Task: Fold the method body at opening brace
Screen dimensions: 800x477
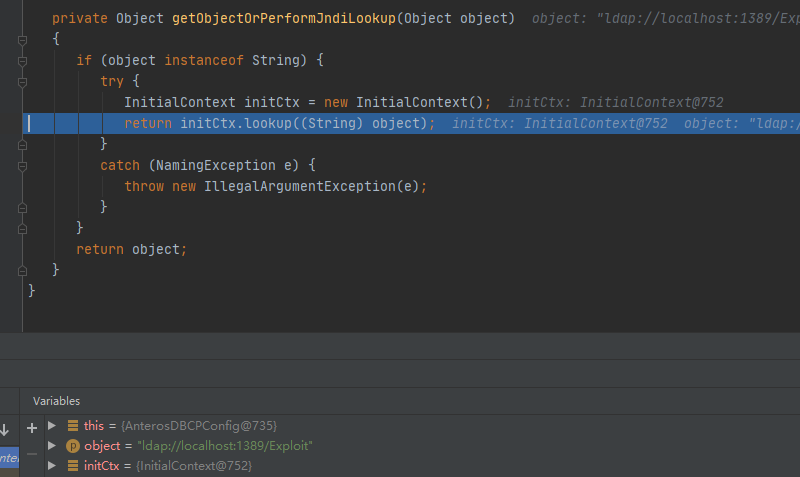Action: tap(22, 39)
